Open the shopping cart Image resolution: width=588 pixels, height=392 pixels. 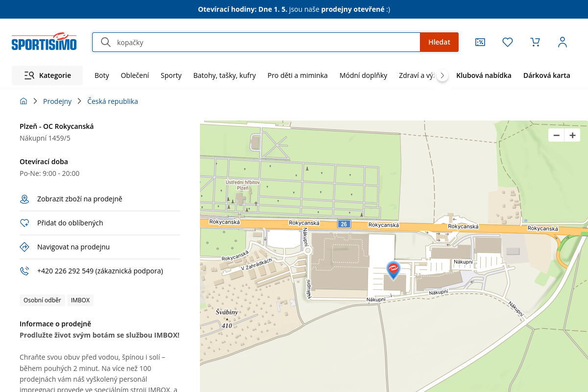click(x=535, y=42)
